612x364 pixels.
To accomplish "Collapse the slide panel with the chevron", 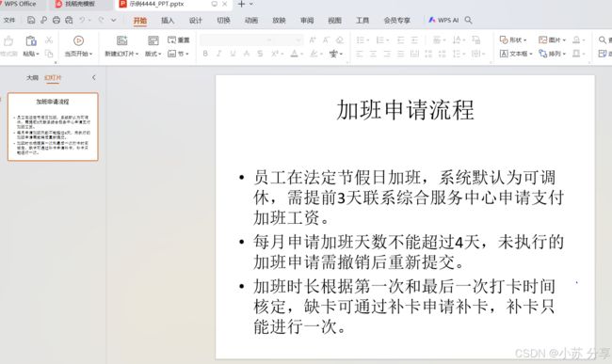I will point(93,77).
